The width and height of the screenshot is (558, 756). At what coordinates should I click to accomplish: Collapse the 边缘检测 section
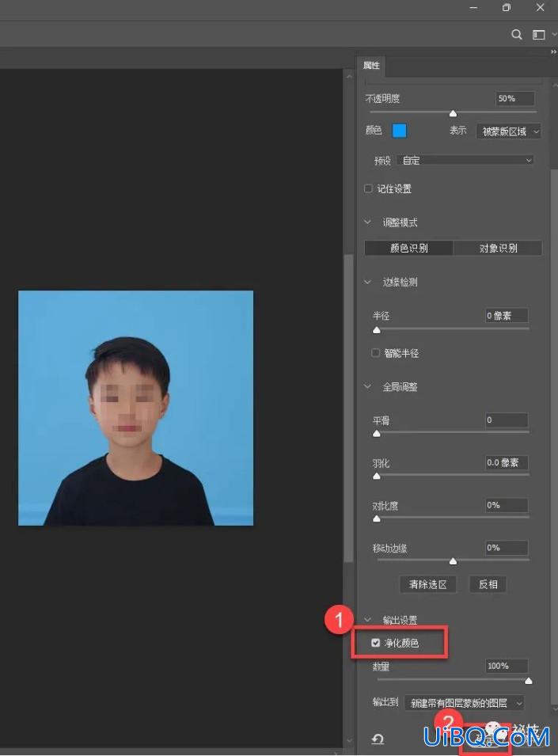tap(368, 282)
